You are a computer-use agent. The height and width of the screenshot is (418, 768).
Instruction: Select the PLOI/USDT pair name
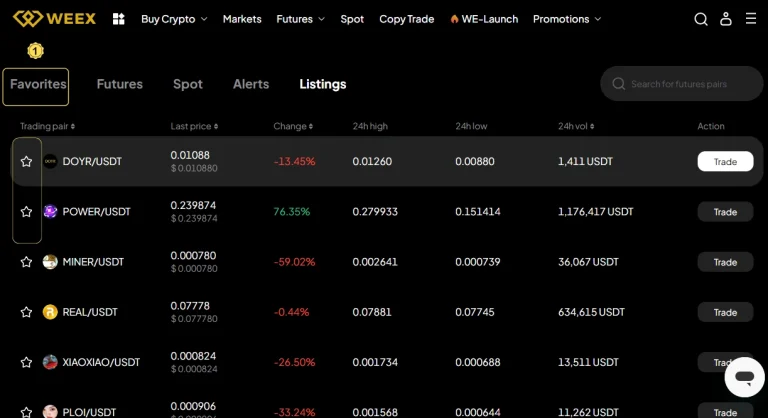pyautogui.click(x=89, y=412)
